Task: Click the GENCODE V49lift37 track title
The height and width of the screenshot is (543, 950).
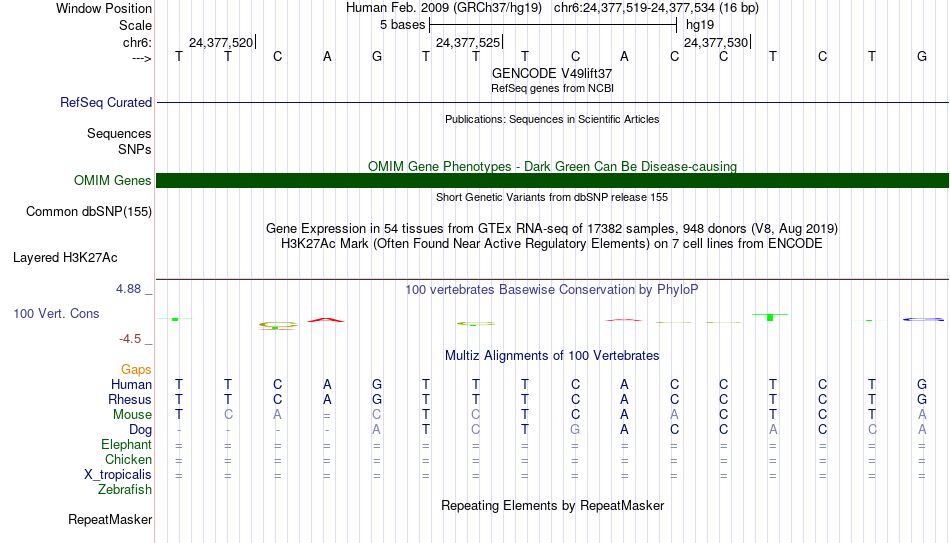Action: tap(552, 73)
